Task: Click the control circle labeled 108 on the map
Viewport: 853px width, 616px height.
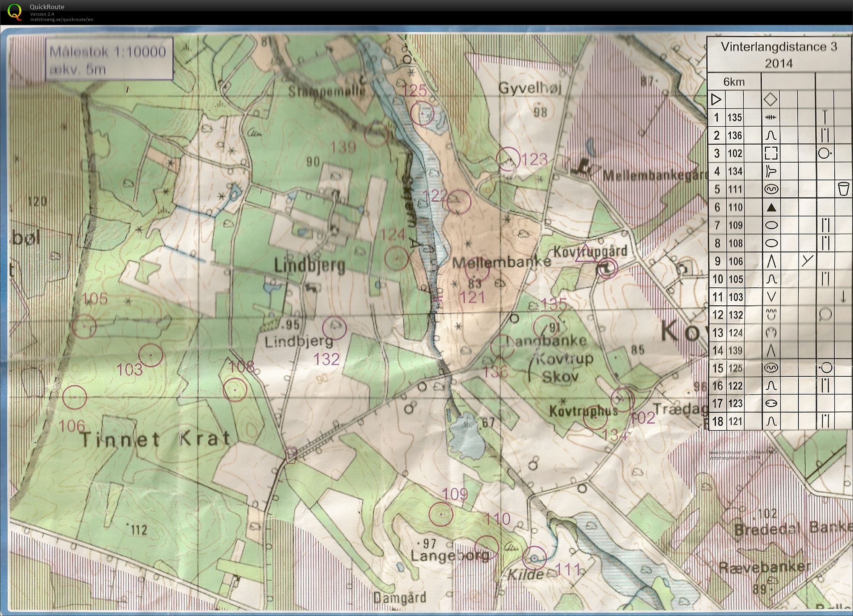Action: pos(235,389)
